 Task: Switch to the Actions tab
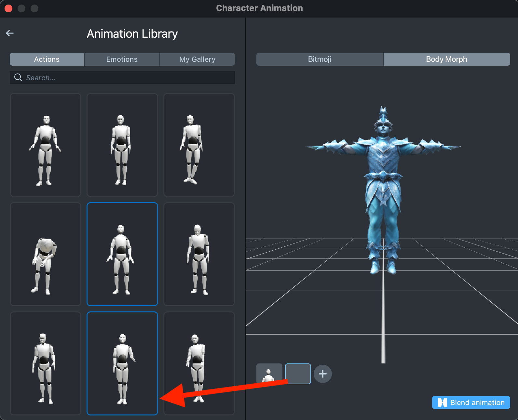47,59
